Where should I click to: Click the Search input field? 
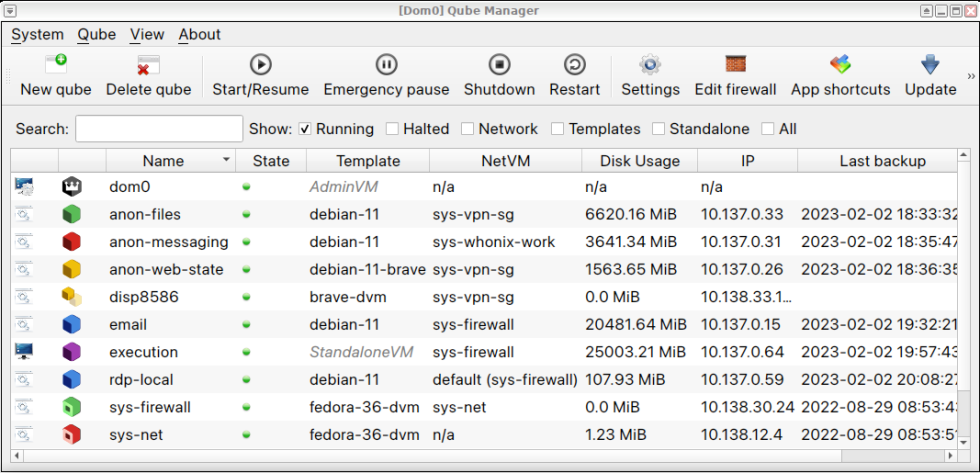(x=159, y=129)
